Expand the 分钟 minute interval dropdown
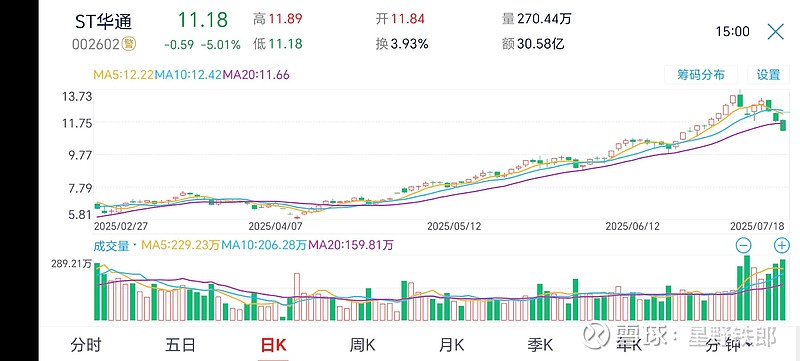This screenshot has height=361, width=800. 729,345
